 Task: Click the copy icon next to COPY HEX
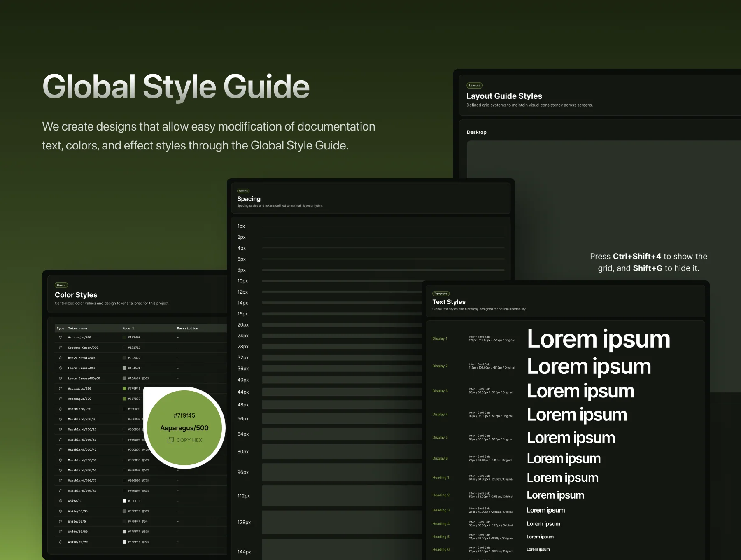click(x=170, y=440)
